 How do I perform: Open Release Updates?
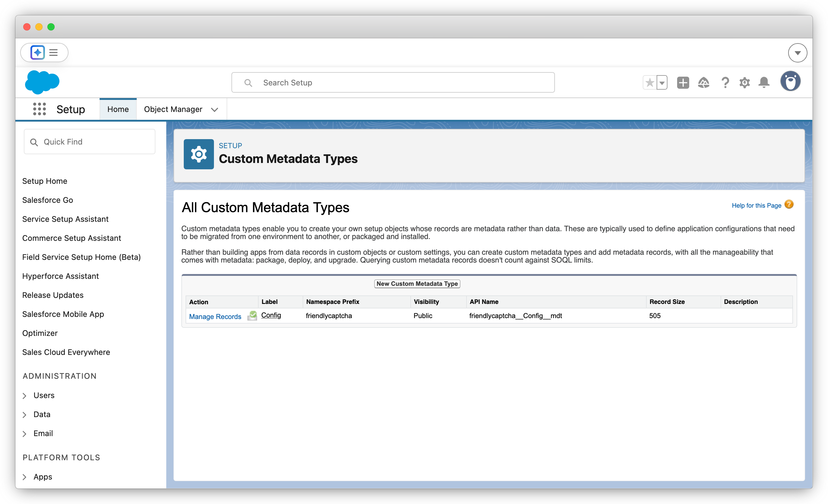coord(53,295)
